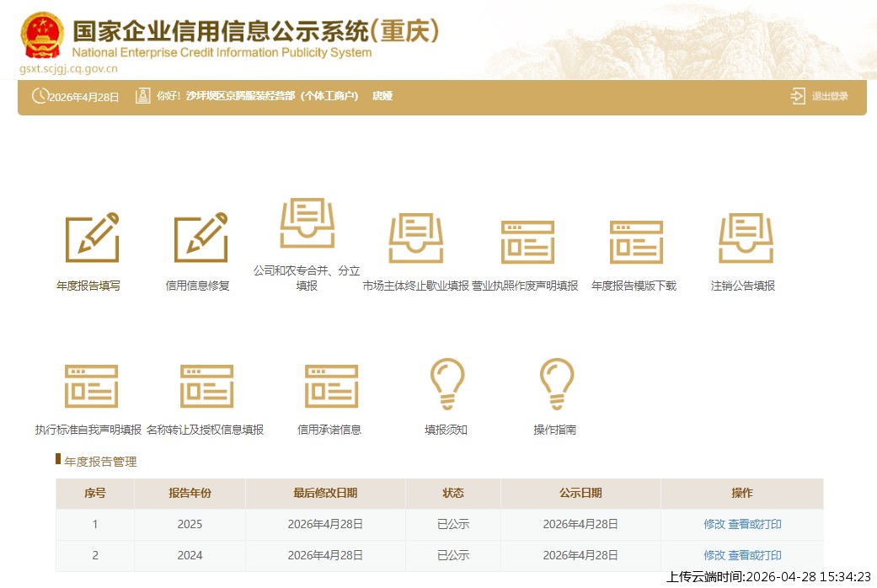Click the 年度报告模版下载 icon

pyautogui.click(x=636, y=242)
